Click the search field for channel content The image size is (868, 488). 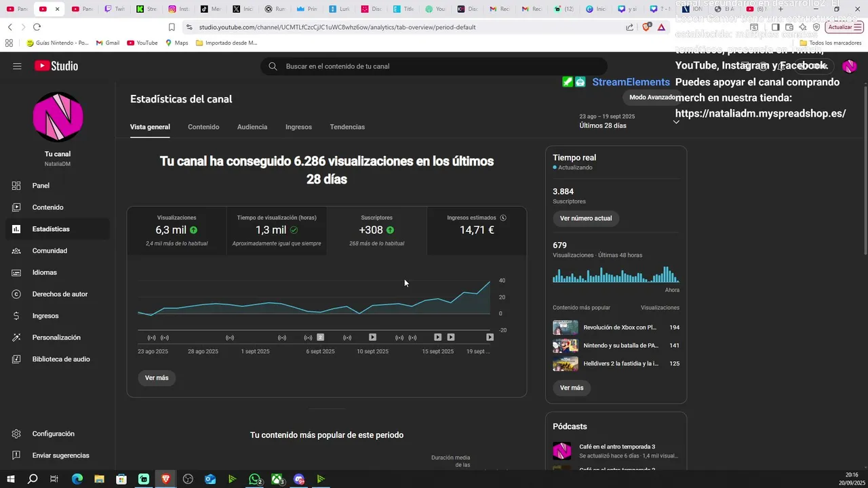[434, 66]
